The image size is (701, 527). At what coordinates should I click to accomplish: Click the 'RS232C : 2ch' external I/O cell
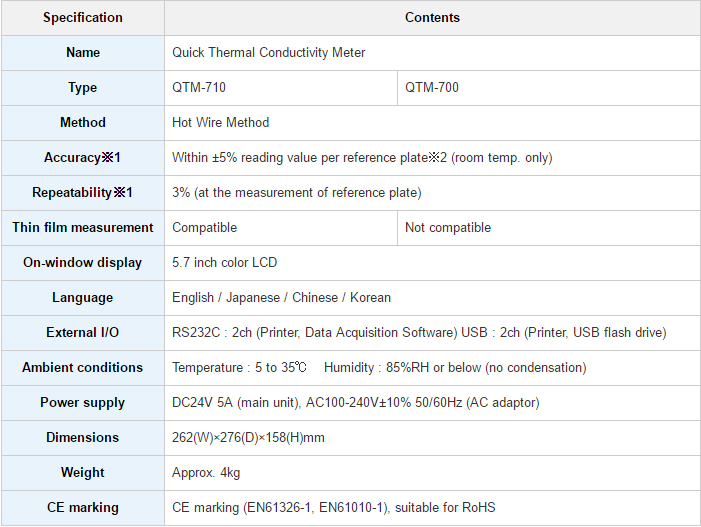pyautogui.click(x=432, y=333)
